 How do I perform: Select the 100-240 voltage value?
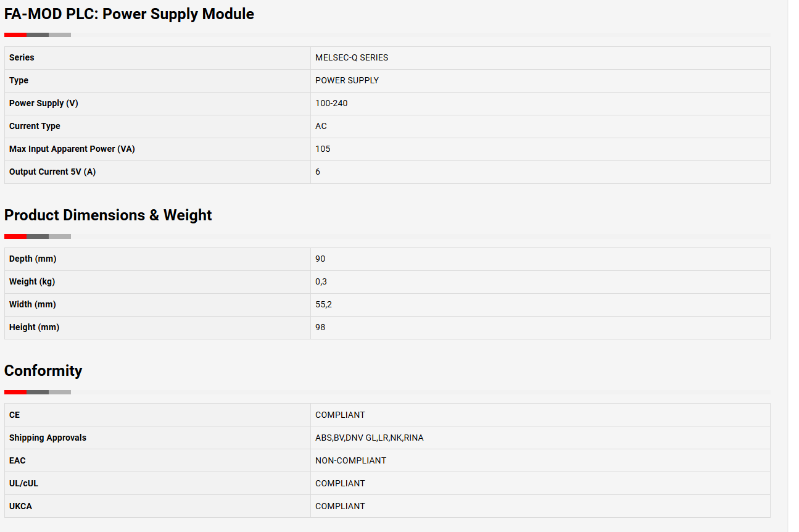coord(331,103)
